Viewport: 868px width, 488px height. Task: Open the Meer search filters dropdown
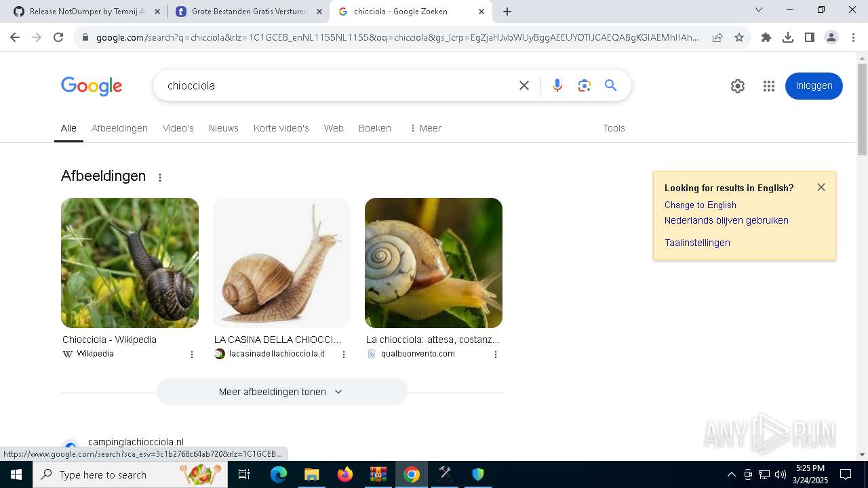[x=426, y=128]
